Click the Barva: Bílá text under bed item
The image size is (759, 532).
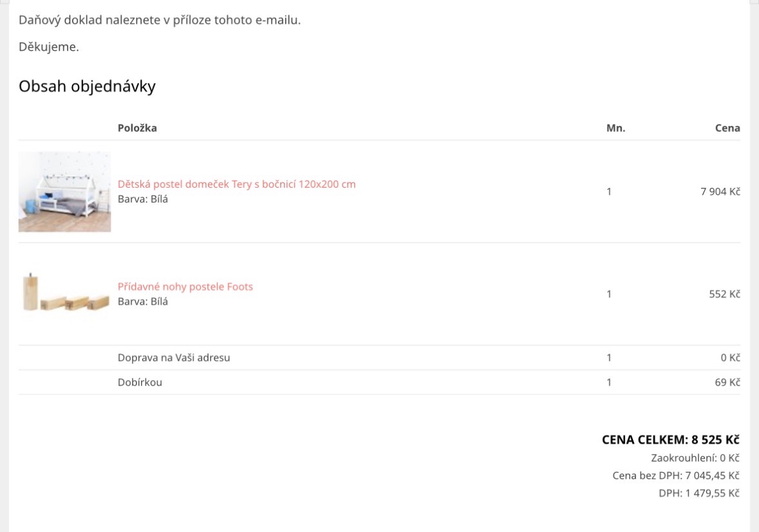pyautogui.click(x=143, y=199)
